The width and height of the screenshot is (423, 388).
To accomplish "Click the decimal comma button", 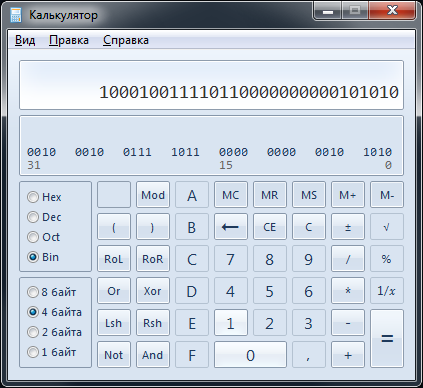I will pos(309,355).
